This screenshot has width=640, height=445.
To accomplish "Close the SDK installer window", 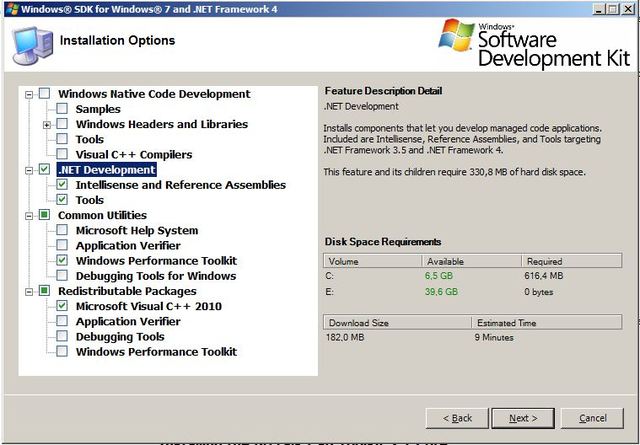I will pyautogui.click(x=628, y=9).
